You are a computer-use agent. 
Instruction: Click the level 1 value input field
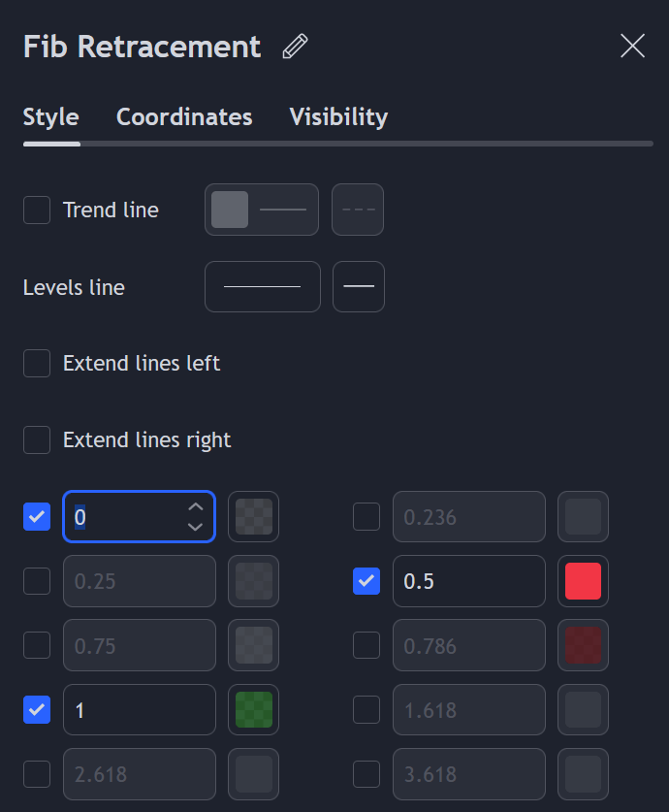pos(139,709)
